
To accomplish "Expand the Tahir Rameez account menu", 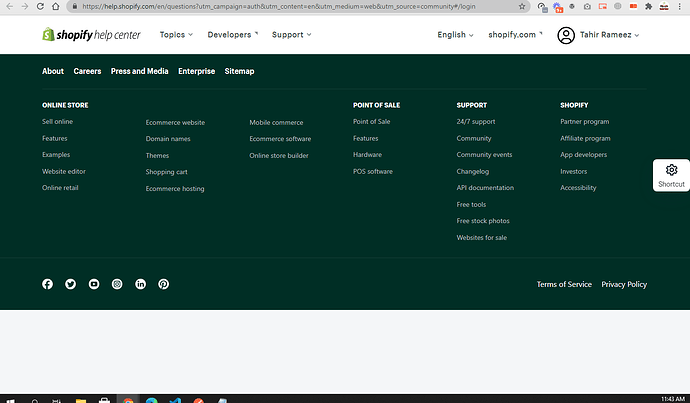I will pos(609,34).
